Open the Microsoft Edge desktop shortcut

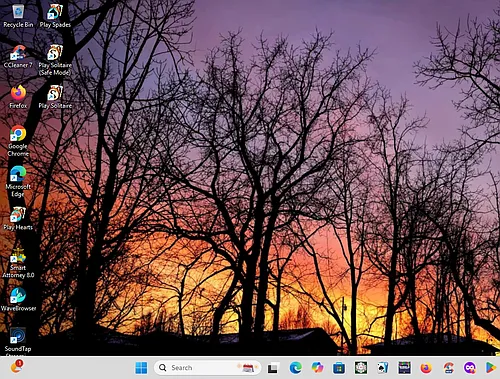click(18, 182)
